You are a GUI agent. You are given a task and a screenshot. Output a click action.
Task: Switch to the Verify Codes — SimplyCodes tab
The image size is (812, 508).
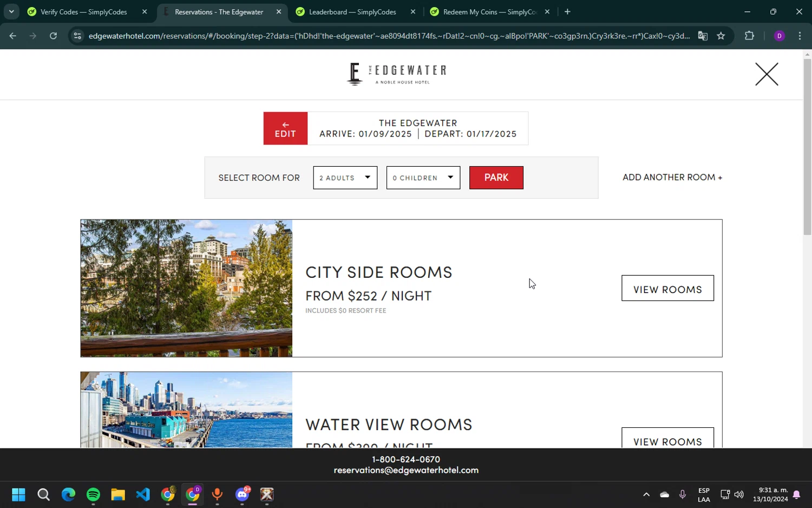84,12
